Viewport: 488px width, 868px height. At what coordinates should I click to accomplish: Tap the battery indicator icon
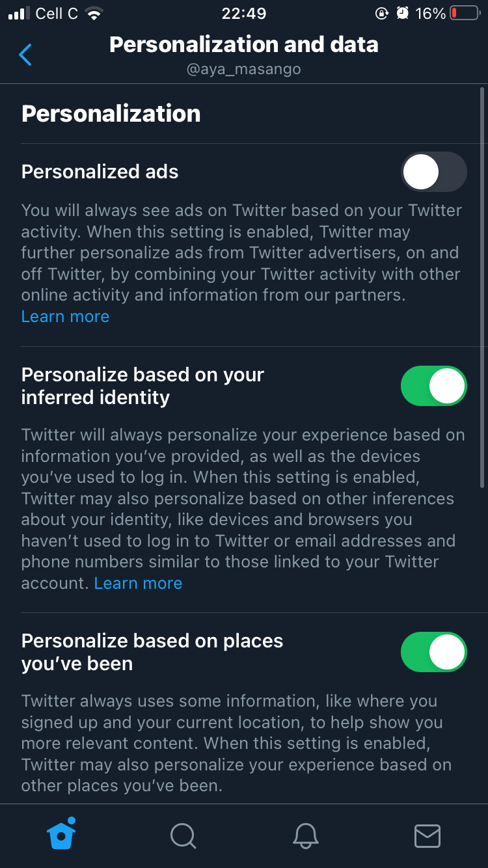463,12
